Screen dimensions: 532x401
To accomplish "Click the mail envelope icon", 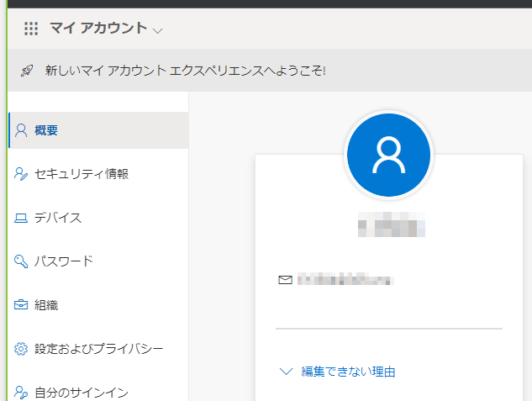I will (x=284, y=279).
